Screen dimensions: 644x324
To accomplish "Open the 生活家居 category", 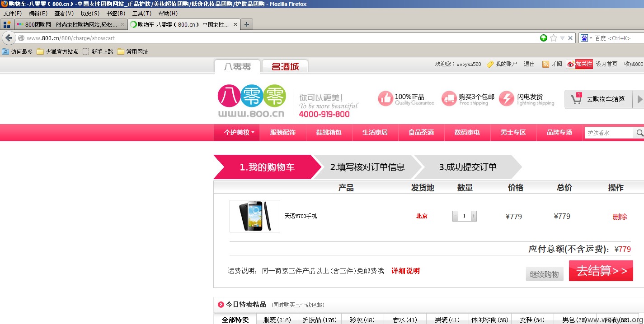I will tap(375, 133).
